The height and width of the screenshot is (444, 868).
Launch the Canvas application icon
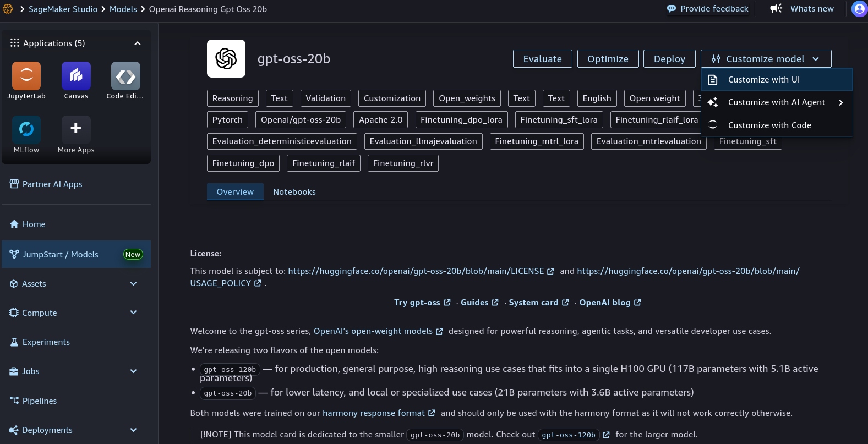click(x=76, y=76)
